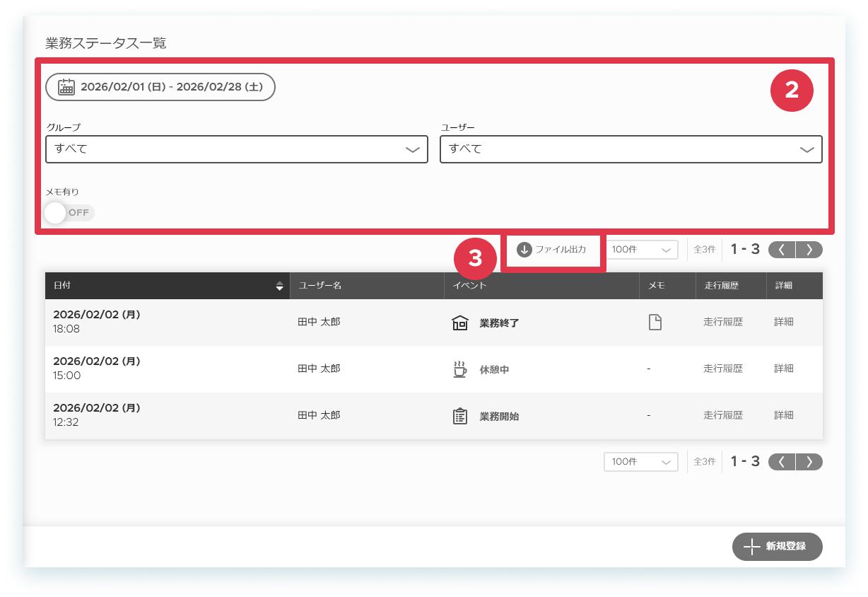This screenshot has height=597, width=868.
Task: Click the 業務開始 event text
Action: (x=499, y=417)
